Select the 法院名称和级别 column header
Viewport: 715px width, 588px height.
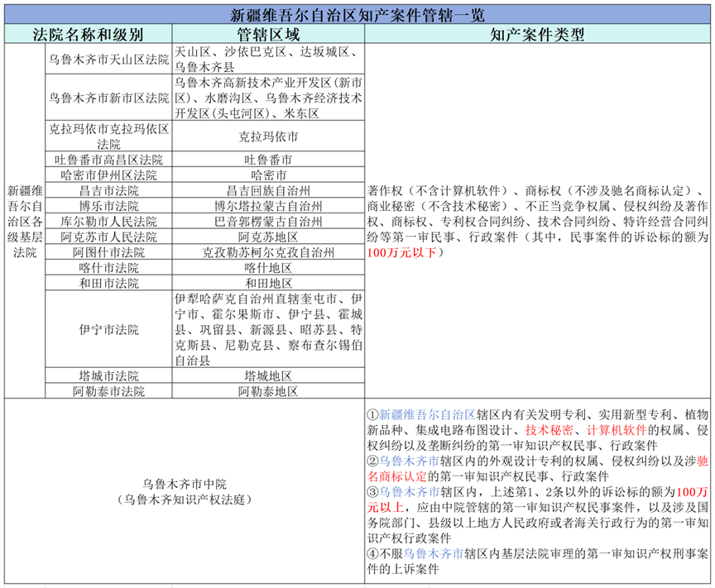tap(88, 35)
